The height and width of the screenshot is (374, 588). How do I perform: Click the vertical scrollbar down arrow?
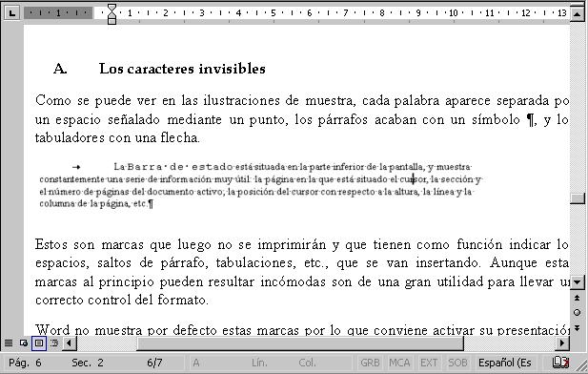pos(578,282)
